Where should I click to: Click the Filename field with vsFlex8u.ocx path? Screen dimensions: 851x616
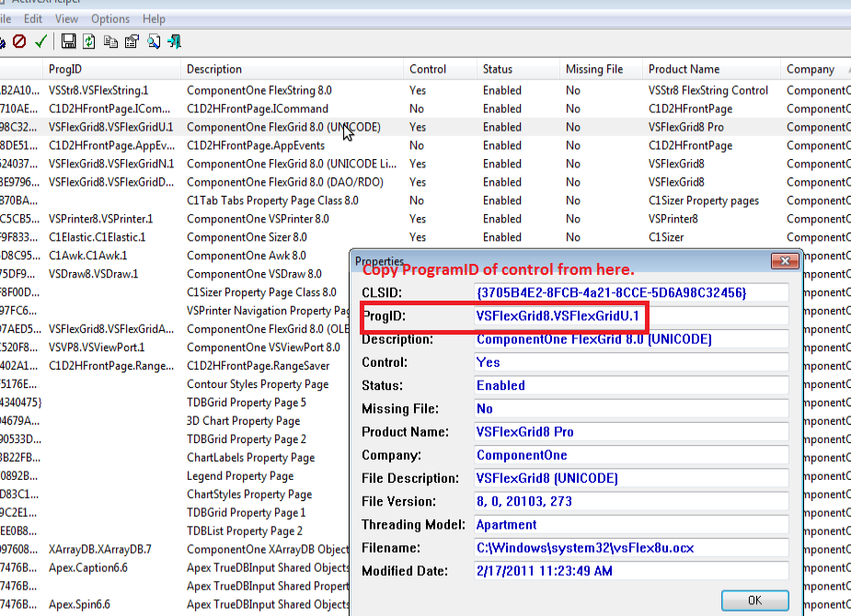[631, 548]
